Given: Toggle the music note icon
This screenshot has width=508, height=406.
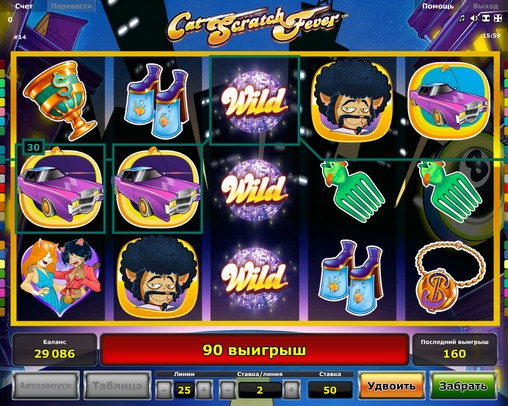Looking at the screenshot, I should [462, 19].
